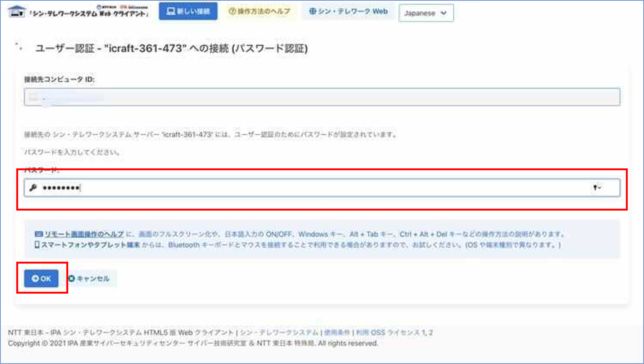Click the blue OK button
This screenshot has width=644, height=364.
[x=41, y=278]
